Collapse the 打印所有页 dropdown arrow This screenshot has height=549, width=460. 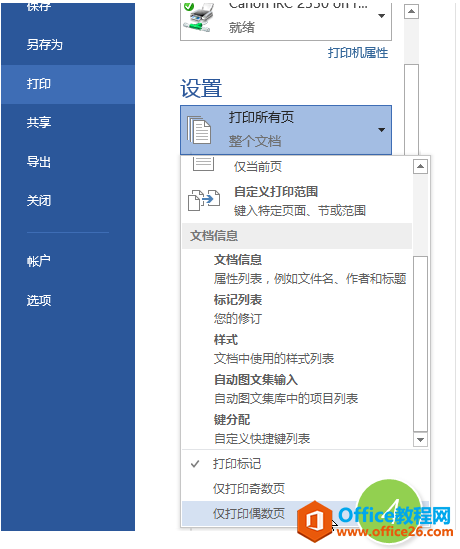[382, 130]
